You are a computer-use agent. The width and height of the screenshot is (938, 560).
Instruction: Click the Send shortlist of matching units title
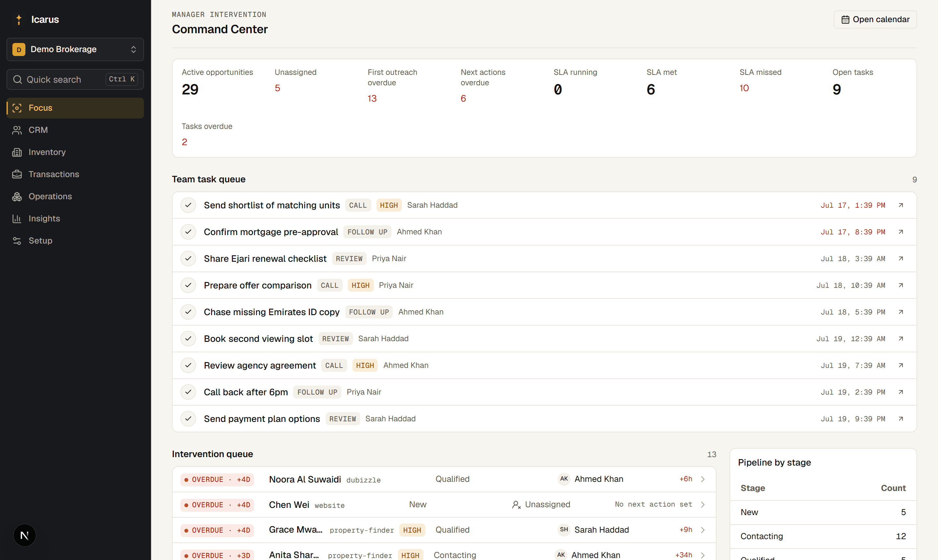(272, 205)
